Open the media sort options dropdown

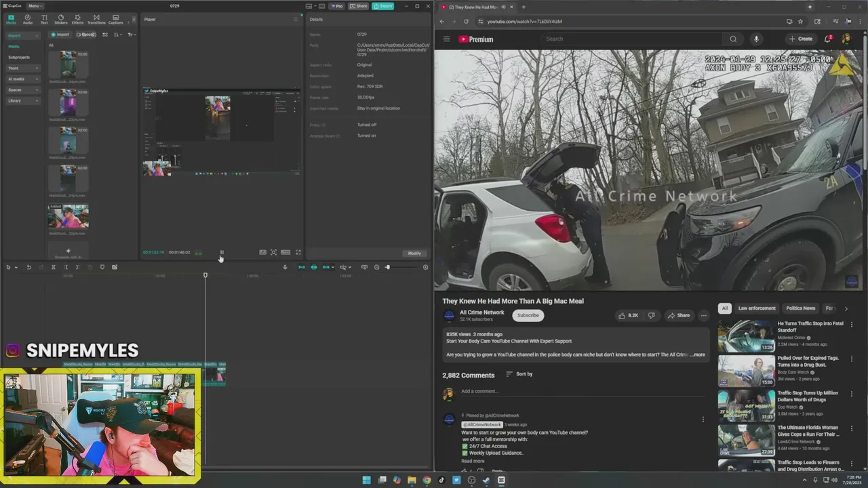click(118, 35)
